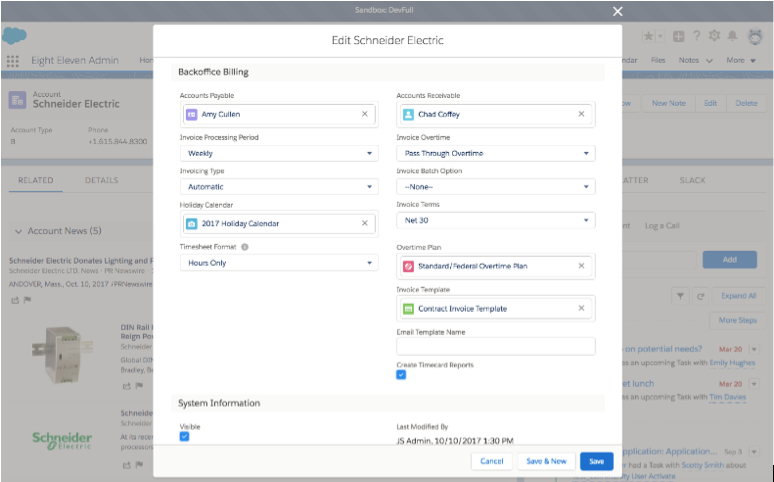Click the +1.615.844.8300 phone number
The width and height of the screenshot is (774, 482).
[118, 141]
